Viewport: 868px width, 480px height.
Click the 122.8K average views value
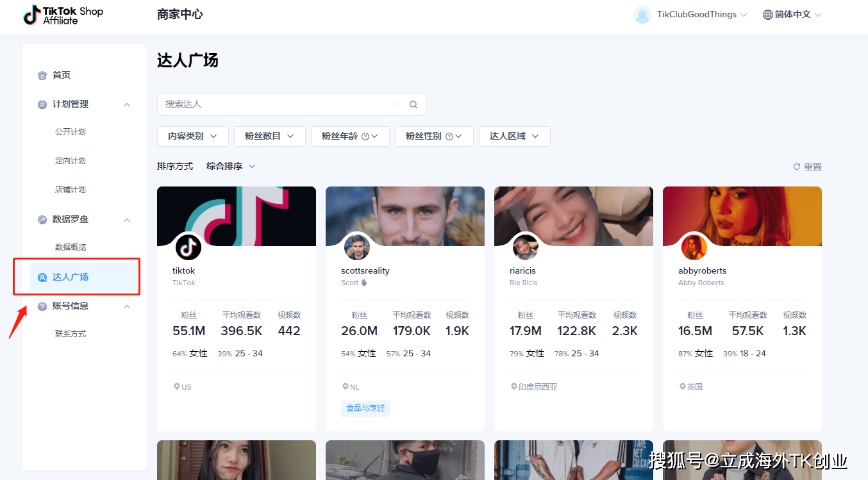(577, 331)
